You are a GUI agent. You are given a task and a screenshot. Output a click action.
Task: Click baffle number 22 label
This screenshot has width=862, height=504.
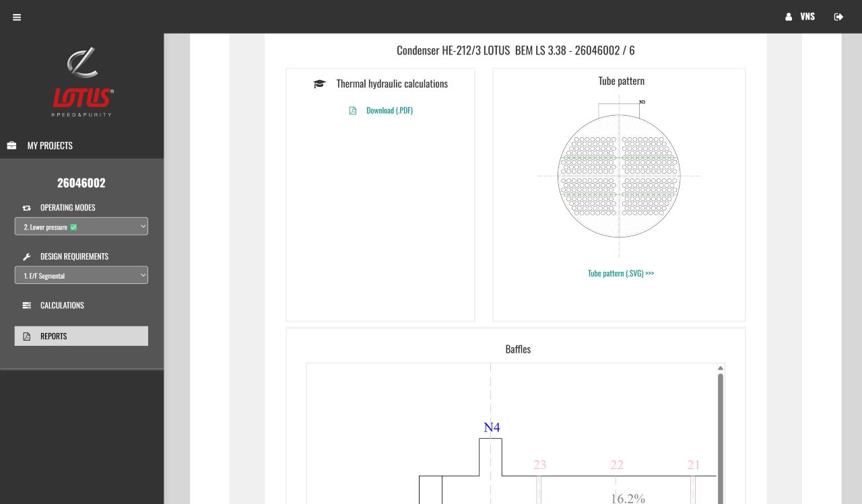tap(617, 464)
